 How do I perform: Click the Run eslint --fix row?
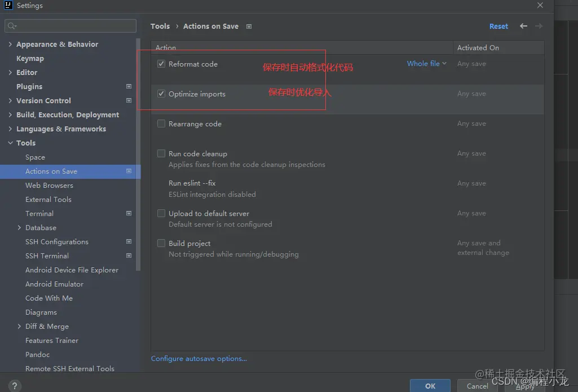(347, 188)
